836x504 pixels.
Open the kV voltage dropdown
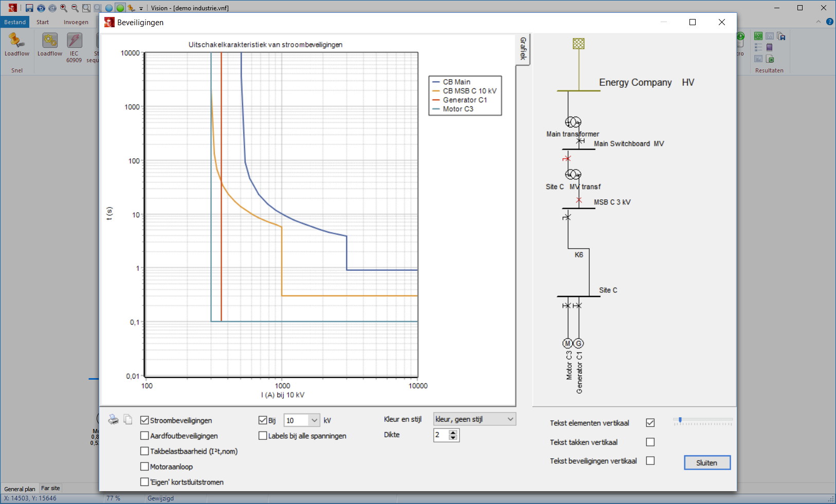tap(314, 420)
